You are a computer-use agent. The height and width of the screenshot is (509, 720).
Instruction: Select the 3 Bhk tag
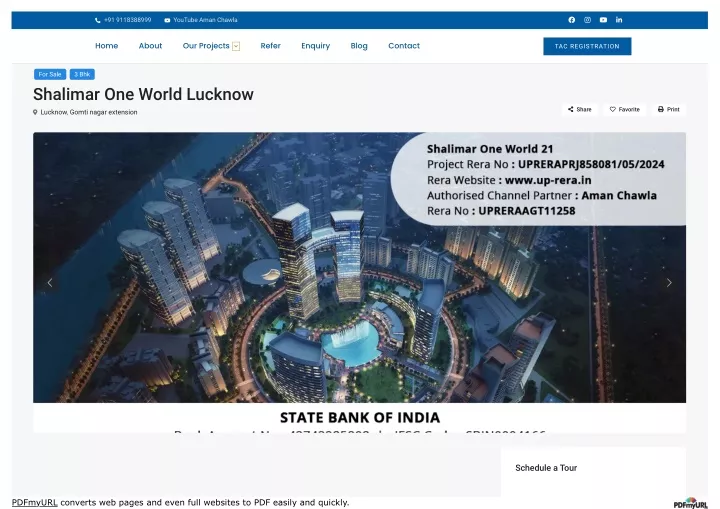82,74
